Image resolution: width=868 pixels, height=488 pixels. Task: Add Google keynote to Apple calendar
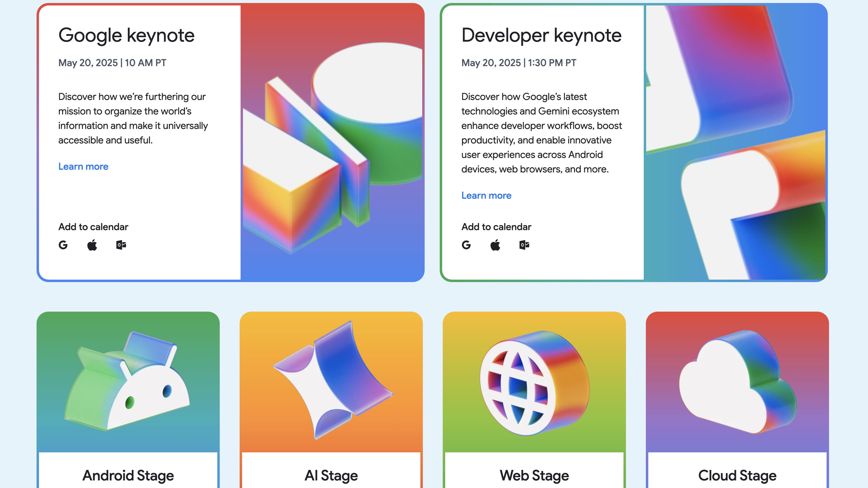coord(92,245)
